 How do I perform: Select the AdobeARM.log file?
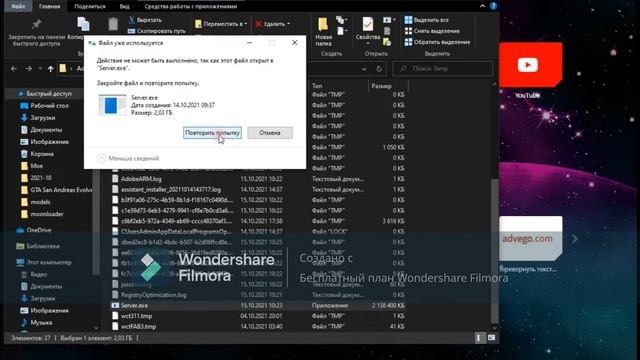141,179
